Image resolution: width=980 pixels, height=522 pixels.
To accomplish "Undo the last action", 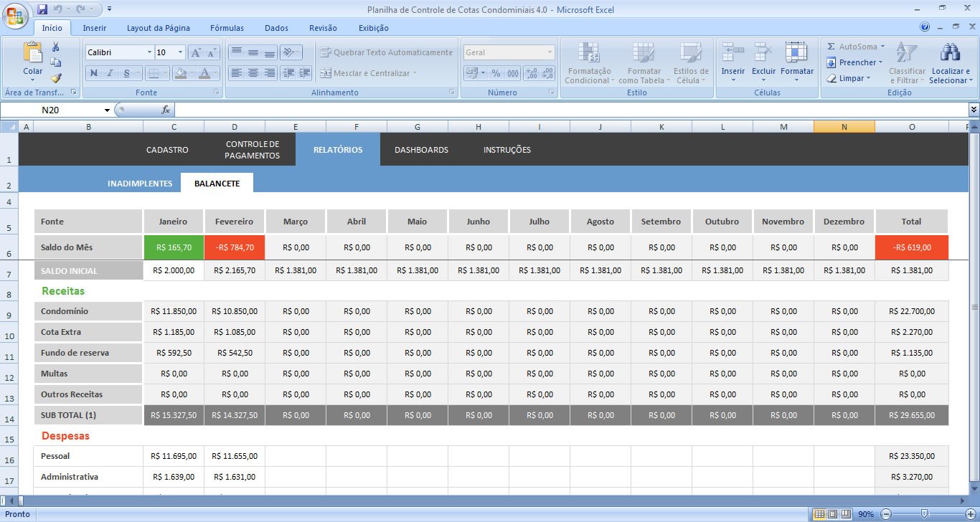I will (57, 9).
